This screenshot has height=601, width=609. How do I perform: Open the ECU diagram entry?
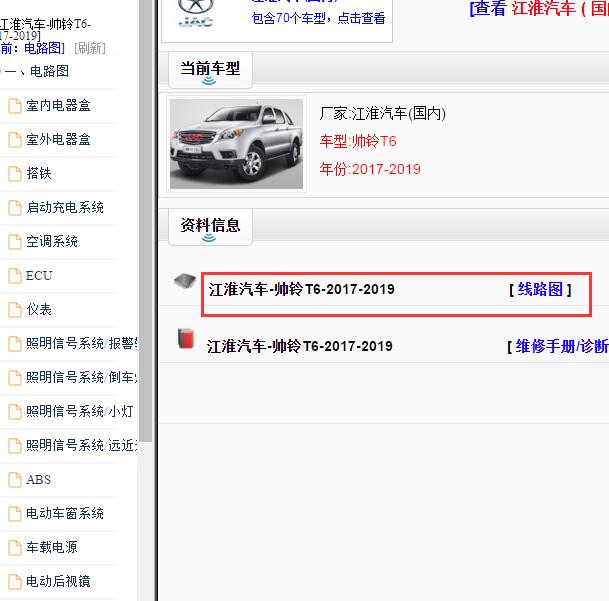tap(39, 275)
